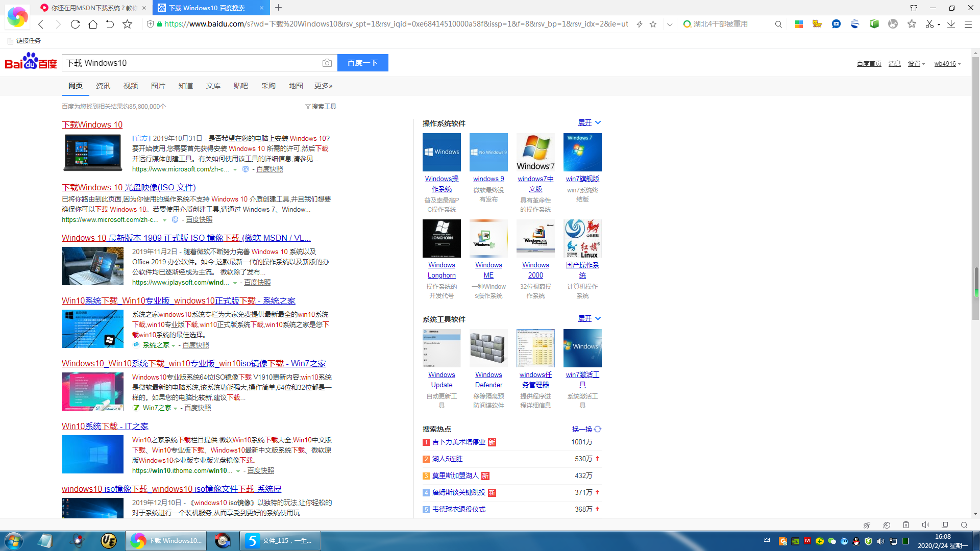This screenshot has width=980, height=551.
Task: Bookmark page with toolbar star icon
Action: [127, 24]
